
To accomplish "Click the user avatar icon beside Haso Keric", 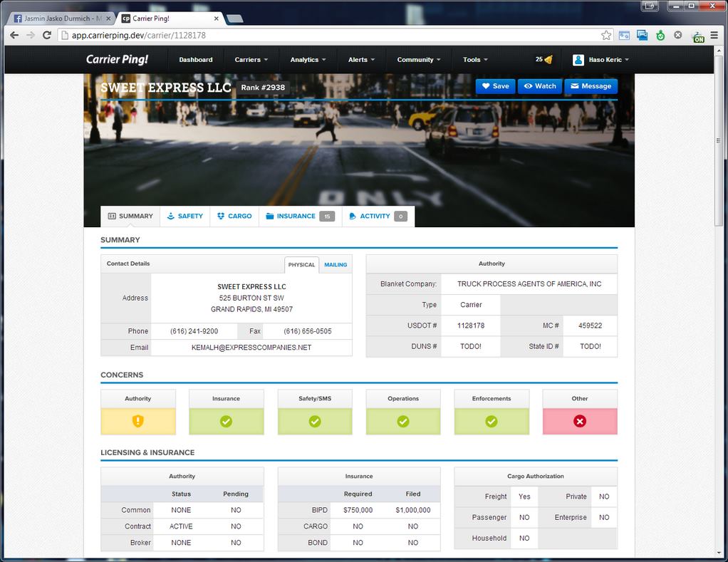I will click(578, 60).
